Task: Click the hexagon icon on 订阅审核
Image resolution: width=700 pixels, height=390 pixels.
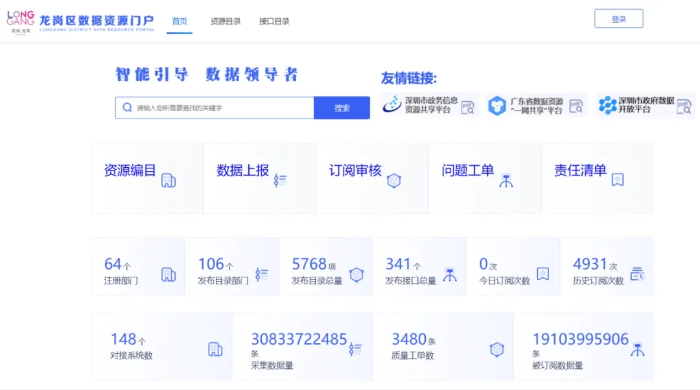Action: [394, 181]
